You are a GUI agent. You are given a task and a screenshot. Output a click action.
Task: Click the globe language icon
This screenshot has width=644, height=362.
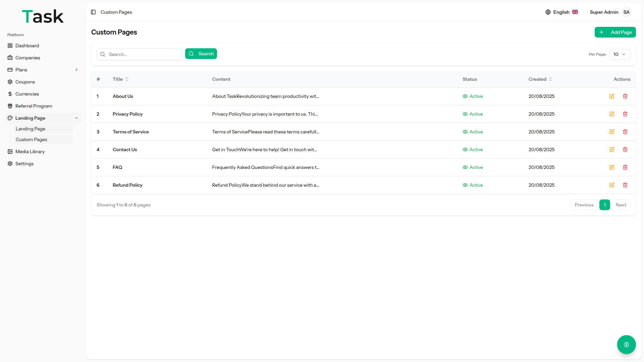click(548, 12)
